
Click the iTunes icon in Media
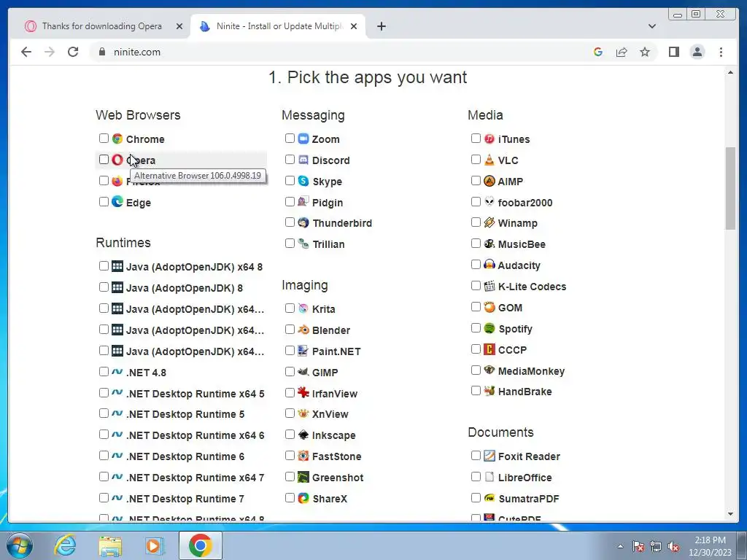[x=489, y=139]
